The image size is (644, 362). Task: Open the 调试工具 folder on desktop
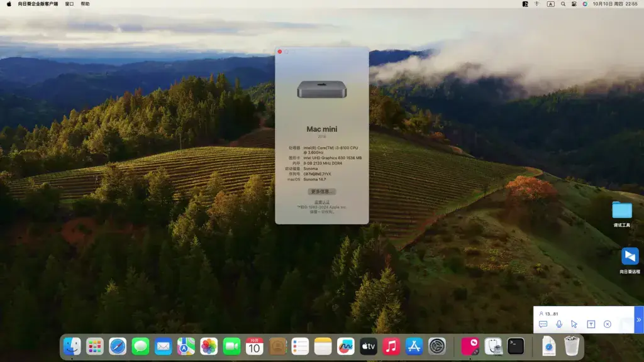tap(622, 214)
